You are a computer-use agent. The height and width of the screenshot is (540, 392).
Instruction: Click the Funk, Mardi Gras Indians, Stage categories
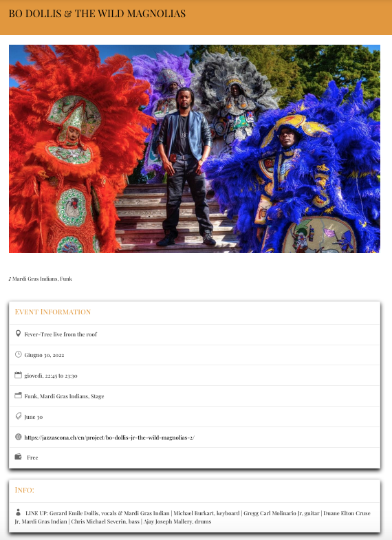(64, 396)
